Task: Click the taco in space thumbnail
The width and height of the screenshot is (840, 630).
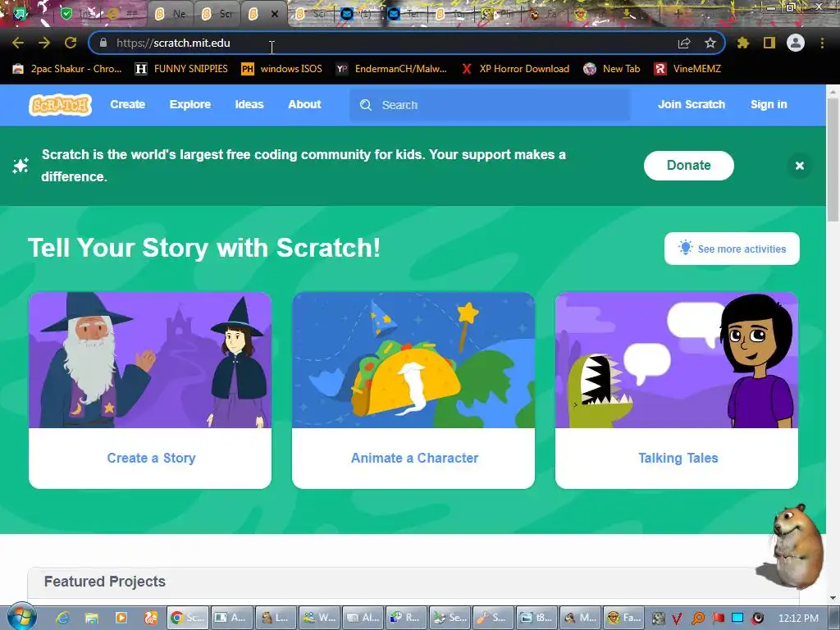Action: pyautogui.click(x=413, y=360)
